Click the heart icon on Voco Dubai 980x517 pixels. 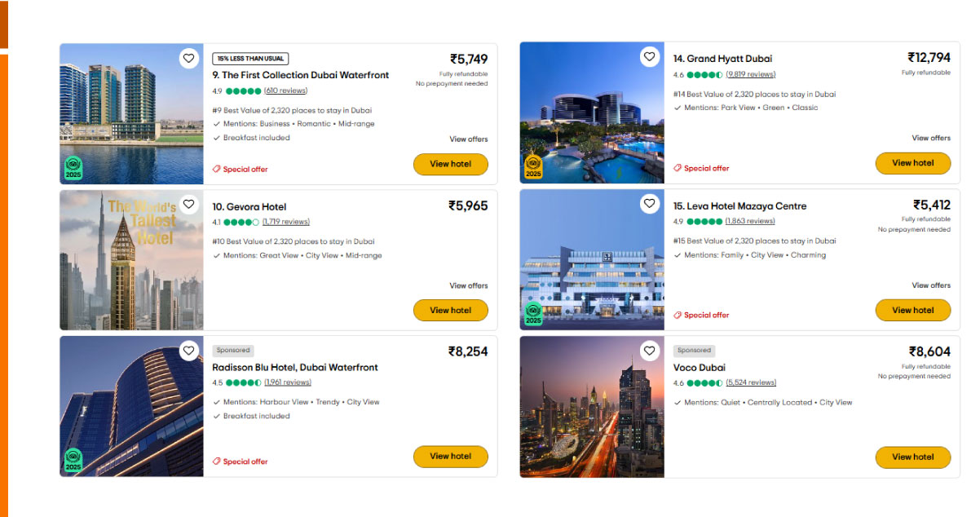649,351
